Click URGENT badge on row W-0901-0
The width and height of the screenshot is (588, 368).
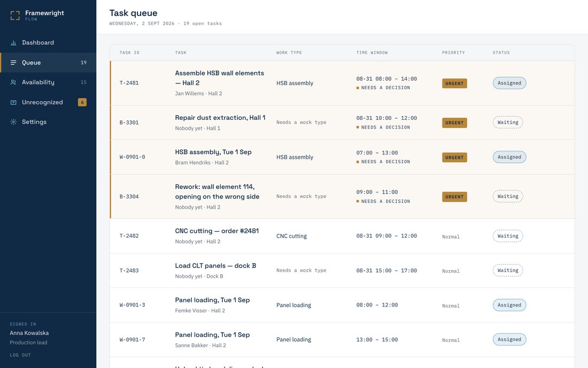(x=454, y=157)
